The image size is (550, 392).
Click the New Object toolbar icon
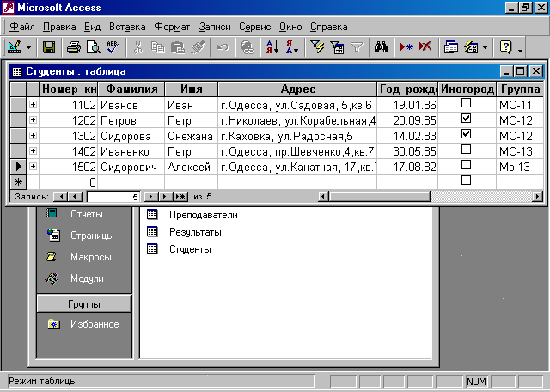click(471, 47)
